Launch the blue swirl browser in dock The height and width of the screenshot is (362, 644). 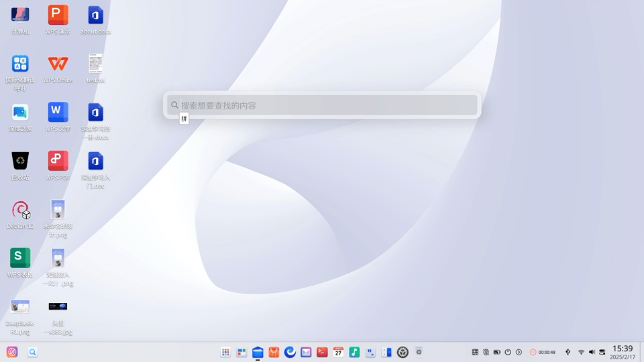coord(290,352)
